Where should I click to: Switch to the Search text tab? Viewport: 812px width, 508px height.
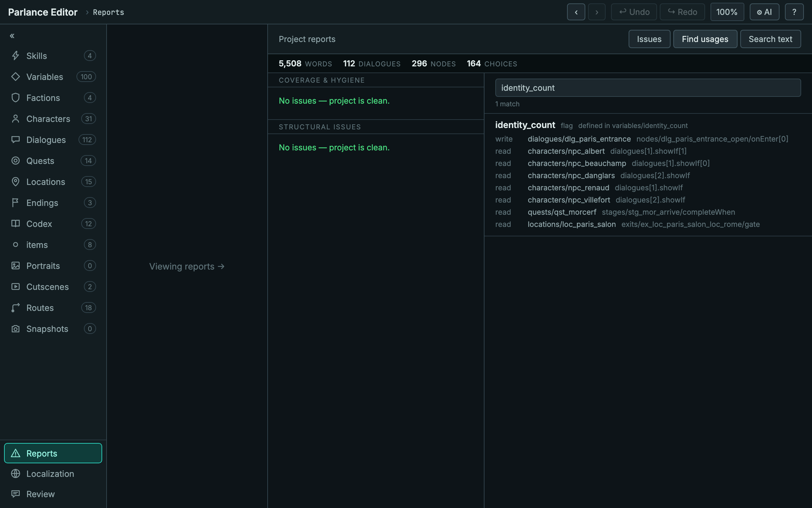pos(770,39)
